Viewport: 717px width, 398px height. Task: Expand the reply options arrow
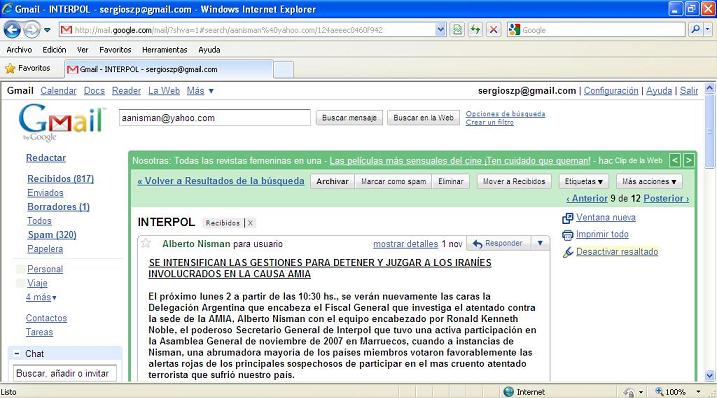click(x=540, y=243)
